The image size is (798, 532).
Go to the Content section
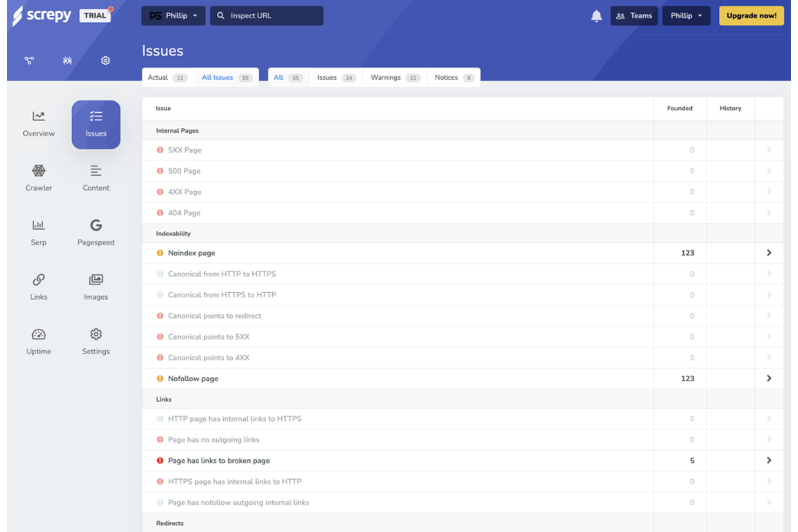click(x=96, y=178)
